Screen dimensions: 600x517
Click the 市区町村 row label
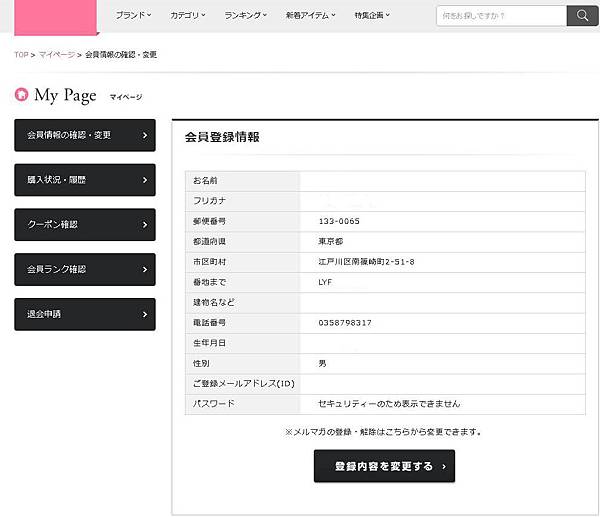coord(209,262)
